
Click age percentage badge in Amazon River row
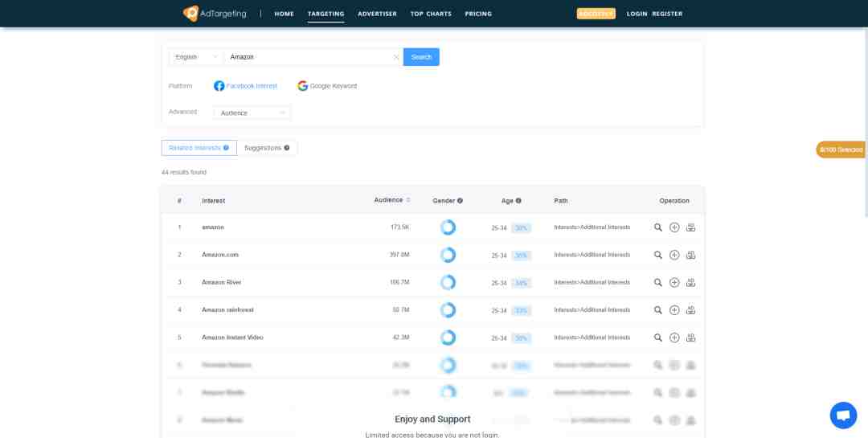pyautogui.click(x=521, y=283)
